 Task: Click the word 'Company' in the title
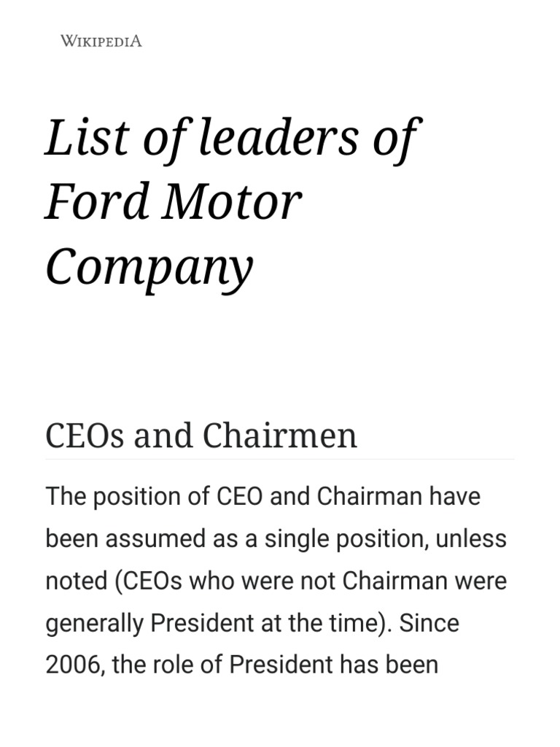coord(149,267)
